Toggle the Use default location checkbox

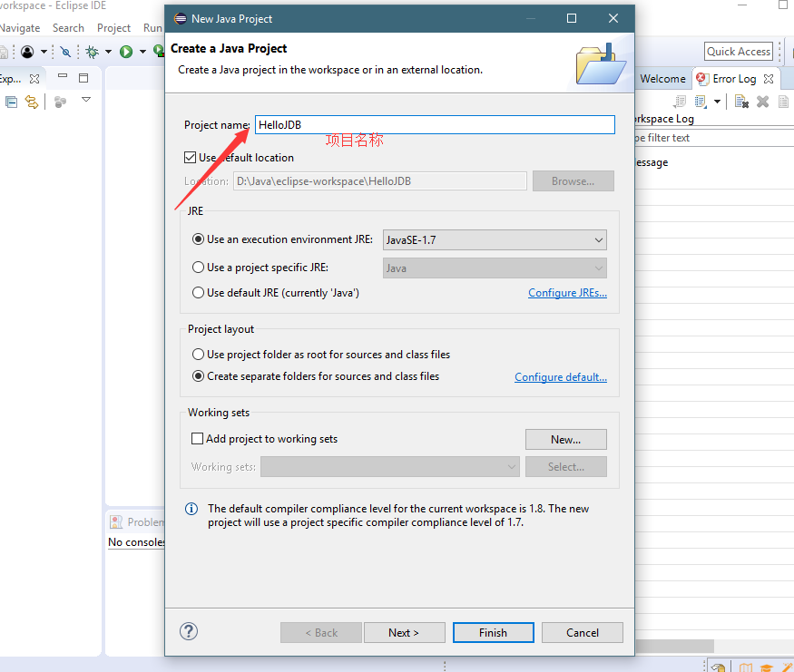190,158
